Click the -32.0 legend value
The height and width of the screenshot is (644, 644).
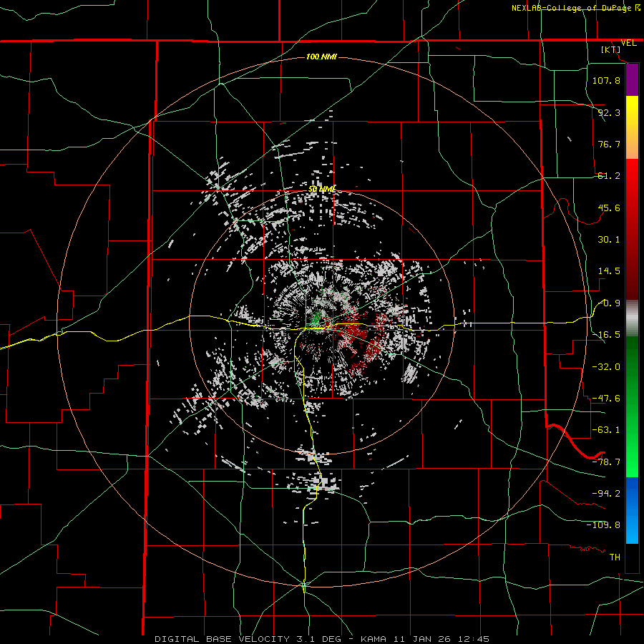606,366
